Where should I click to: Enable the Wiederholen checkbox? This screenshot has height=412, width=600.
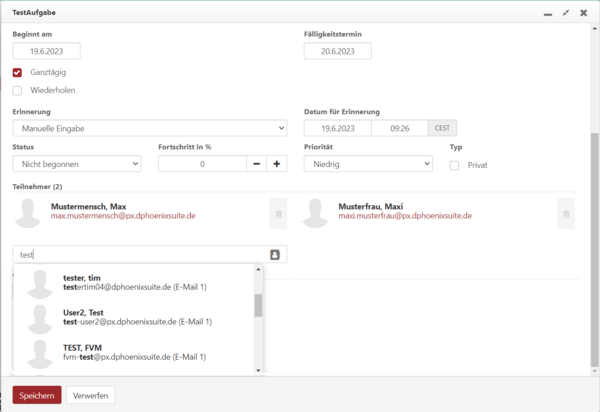click(17, 91)
